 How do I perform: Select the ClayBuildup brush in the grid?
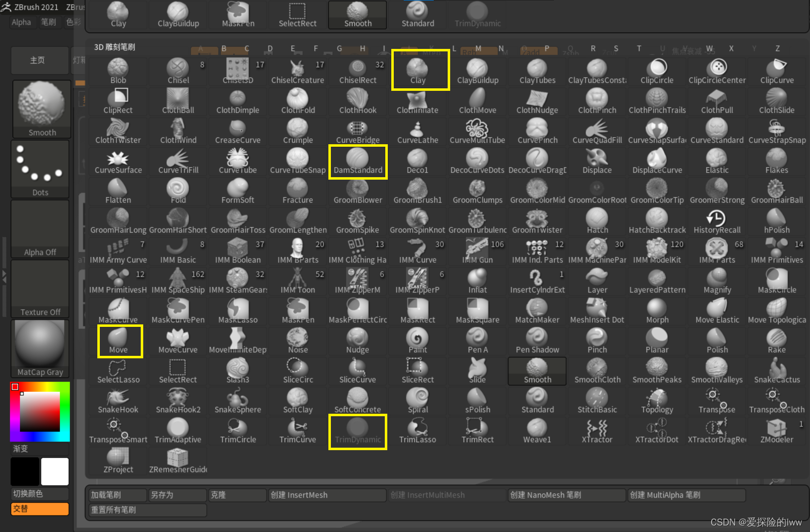(x=478, y=71)
